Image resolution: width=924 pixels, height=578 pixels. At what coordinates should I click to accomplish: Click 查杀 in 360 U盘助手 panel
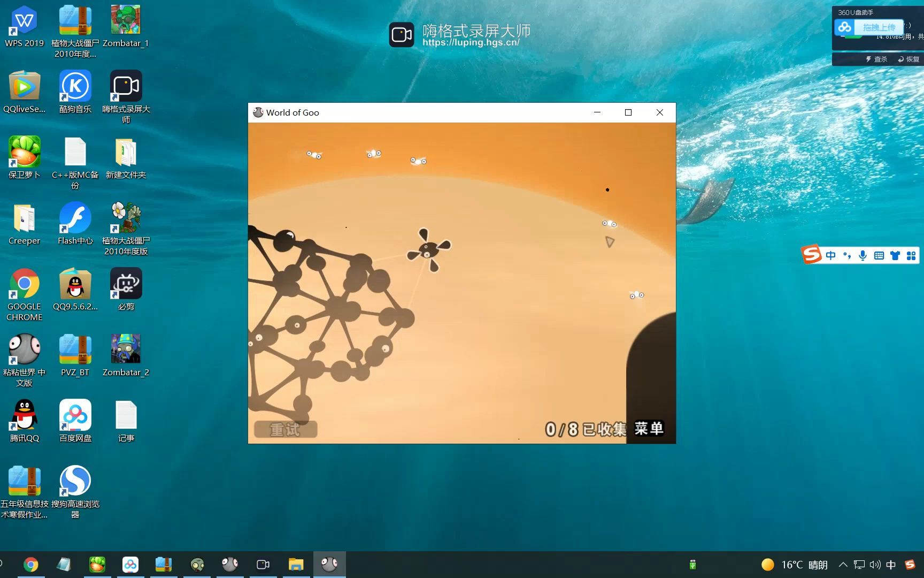(x=876, y=59)
